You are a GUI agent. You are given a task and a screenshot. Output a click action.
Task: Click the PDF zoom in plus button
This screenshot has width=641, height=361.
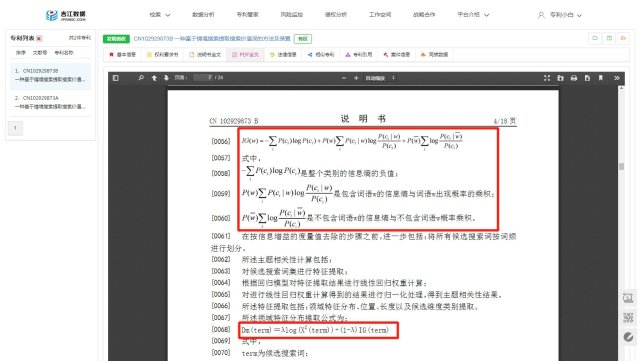tap(356, 78)
